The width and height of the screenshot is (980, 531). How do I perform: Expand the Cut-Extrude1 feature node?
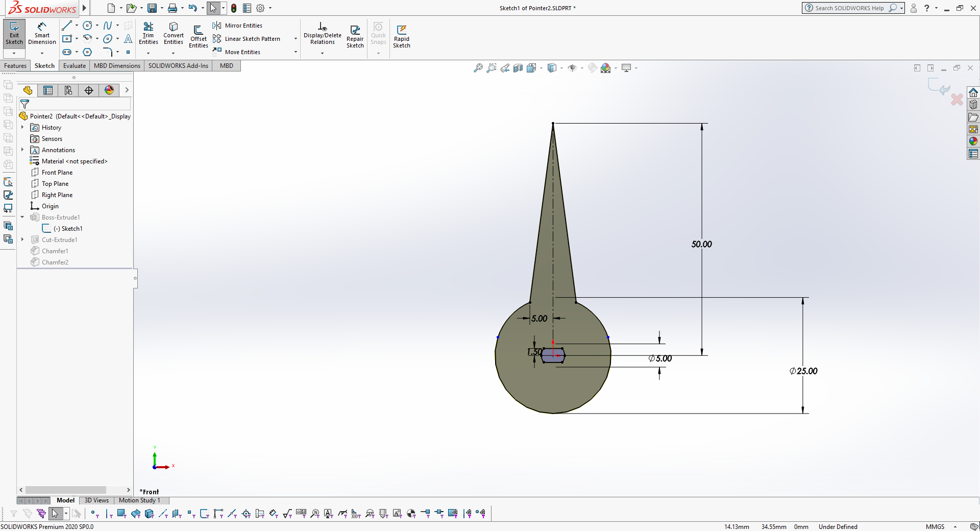tap(22, 239)
